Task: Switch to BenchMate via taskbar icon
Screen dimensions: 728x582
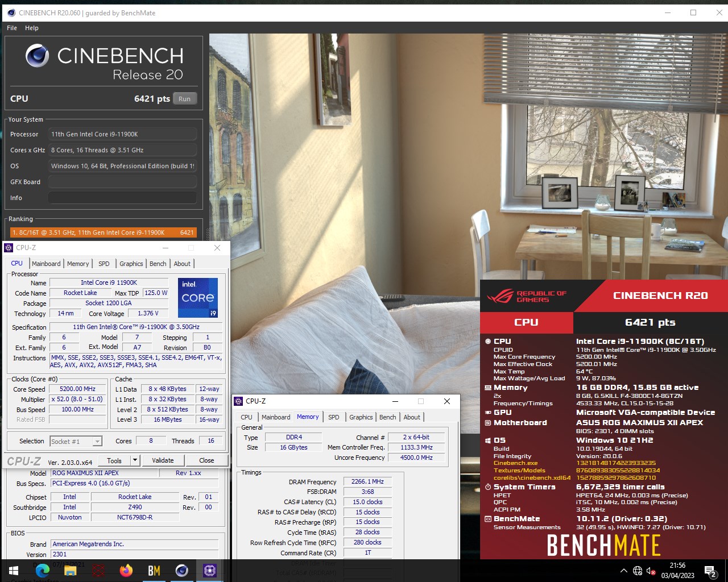Action: click(154, 571)
